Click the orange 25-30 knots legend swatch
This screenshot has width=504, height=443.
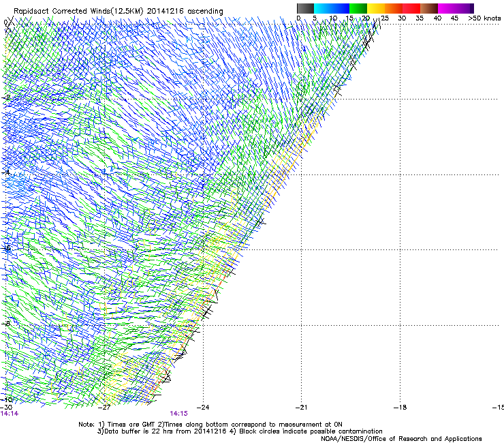pos(394,8)
